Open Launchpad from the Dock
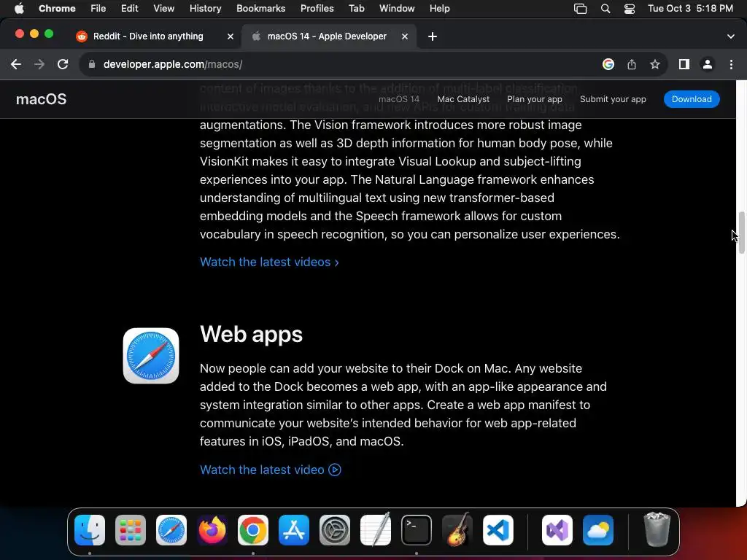The height and width of the screenshot is (560, 747). [131, 530]
